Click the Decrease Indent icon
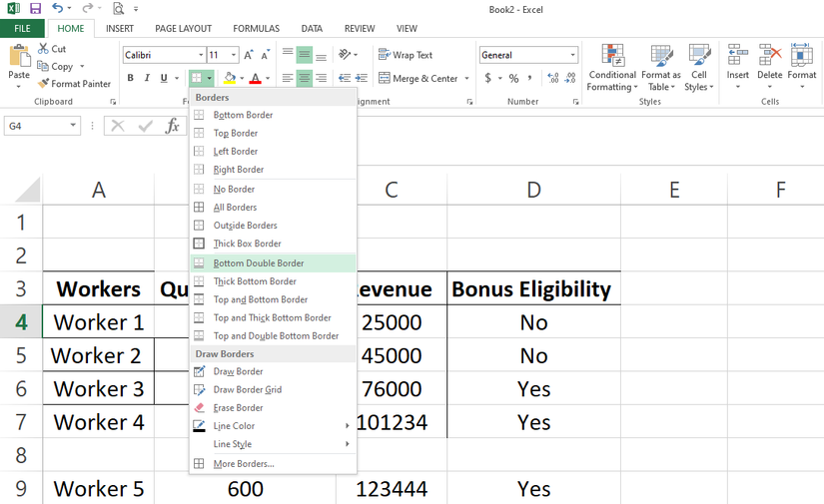Image resolution: width=824 pixels, height=504 pixels. click(x=345, y=78)
